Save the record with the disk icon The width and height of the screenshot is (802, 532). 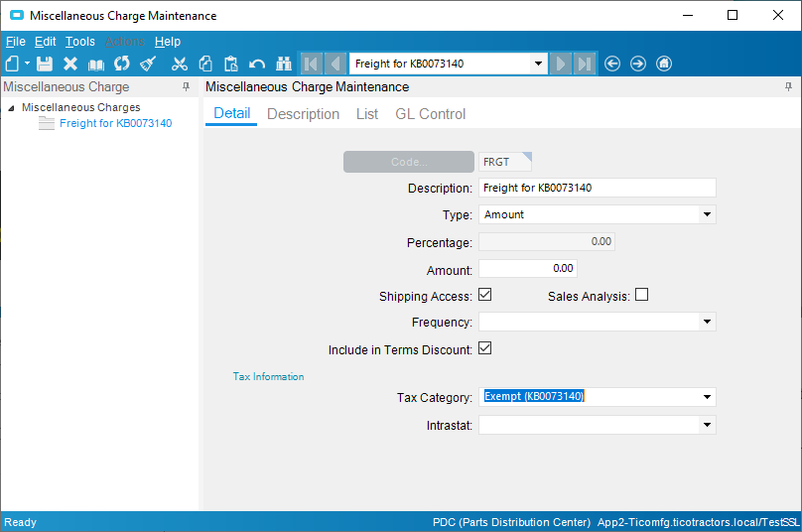(x=45, y=64)
